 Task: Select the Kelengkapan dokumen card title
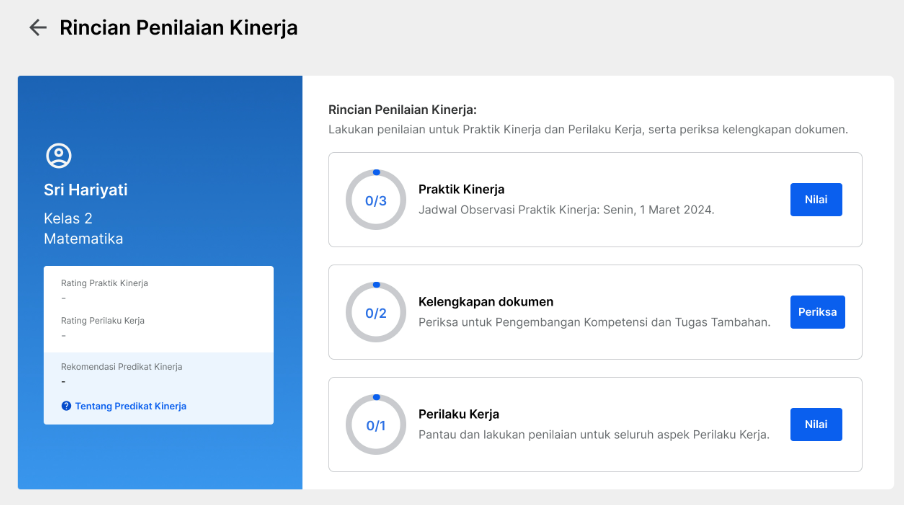coord(485,302)
